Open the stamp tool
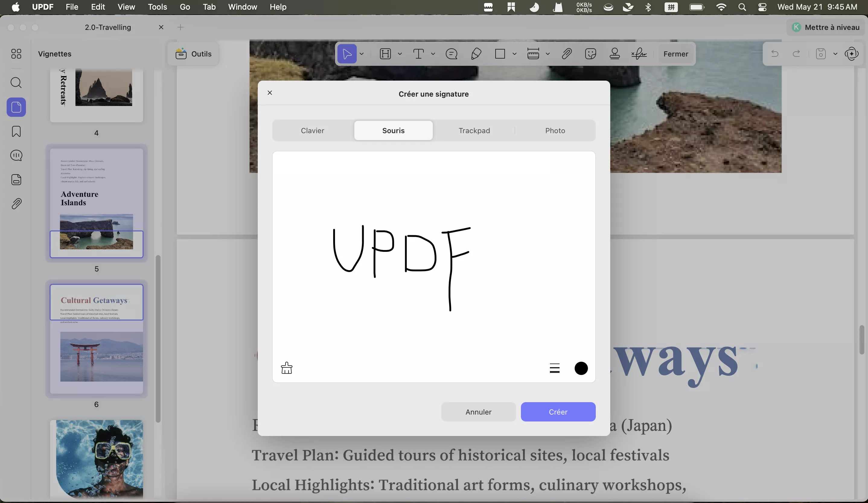This screenshot has height=503, width=868. coord(614,54)
